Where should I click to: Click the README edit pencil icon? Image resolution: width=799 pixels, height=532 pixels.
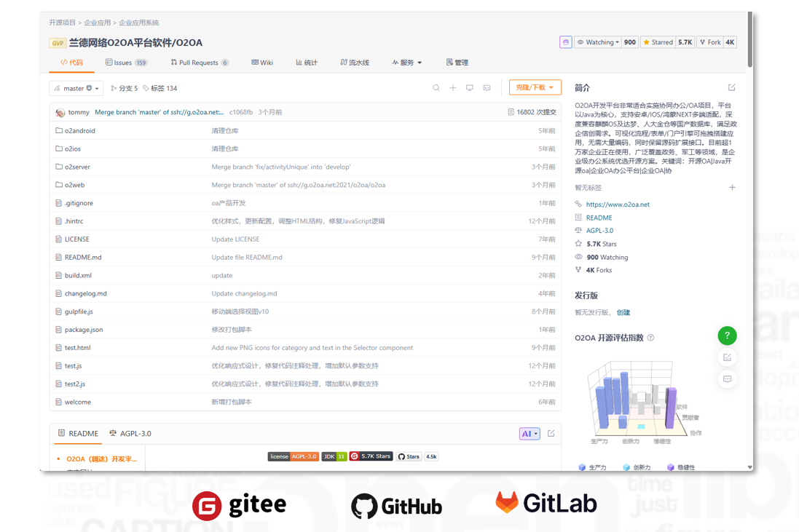tap(551, 434)
